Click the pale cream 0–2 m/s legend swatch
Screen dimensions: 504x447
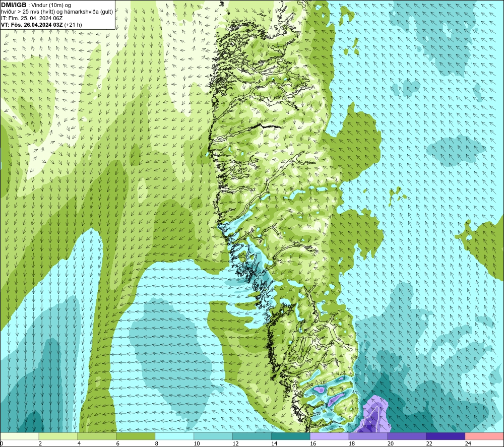pyautogui.click(x=19, y=436)
